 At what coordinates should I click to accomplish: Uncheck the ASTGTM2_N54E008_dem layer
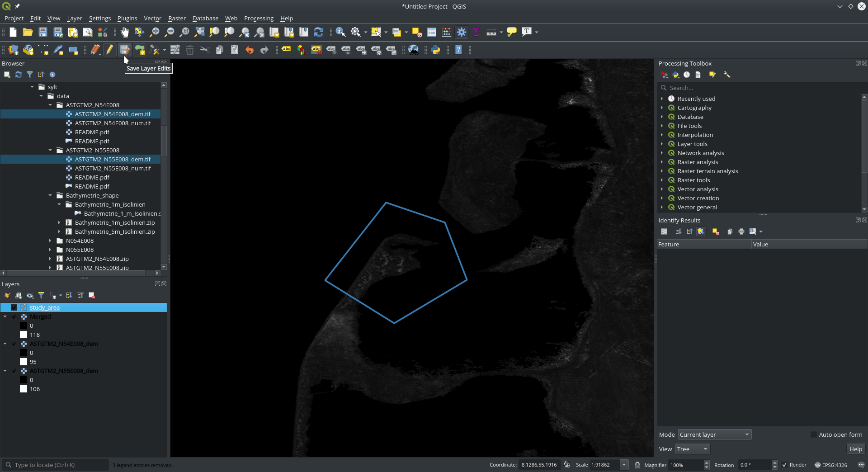(14, 344)
